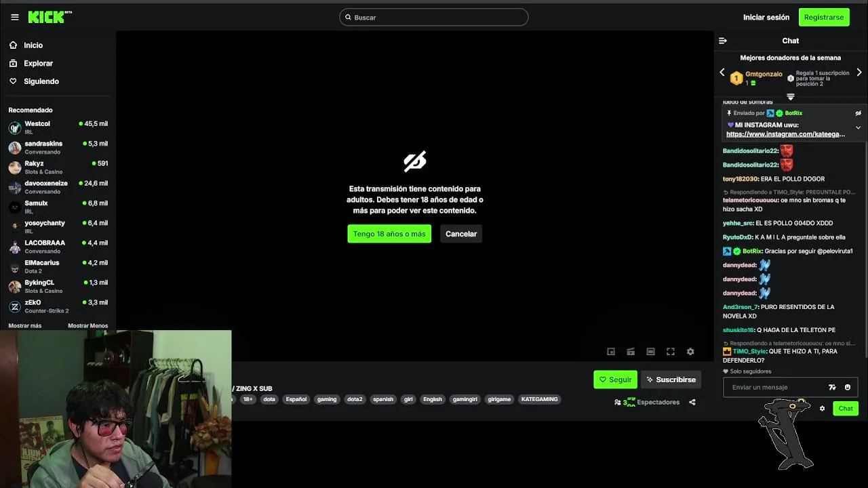This screenshot has height=488, width=868.
Task: Click the search magnifier icon
Action: 348,17
